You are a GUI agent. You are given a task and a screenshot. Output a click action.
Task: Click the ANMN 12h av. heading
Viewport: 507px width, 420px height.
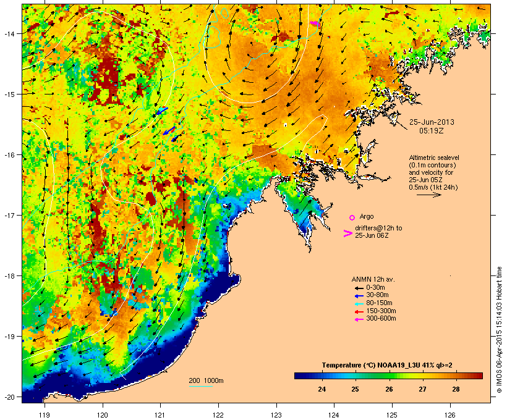pyautogui.click(x=373, y=279)
